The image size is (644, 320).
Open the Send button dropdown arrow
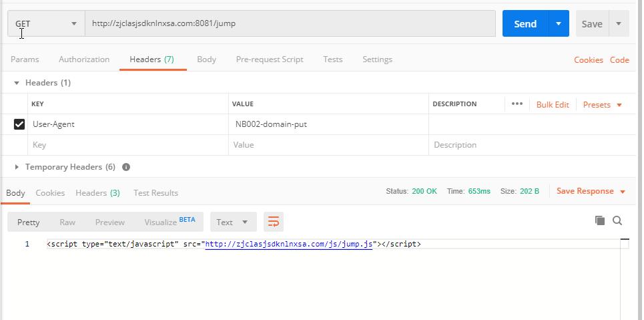(558, 24)
